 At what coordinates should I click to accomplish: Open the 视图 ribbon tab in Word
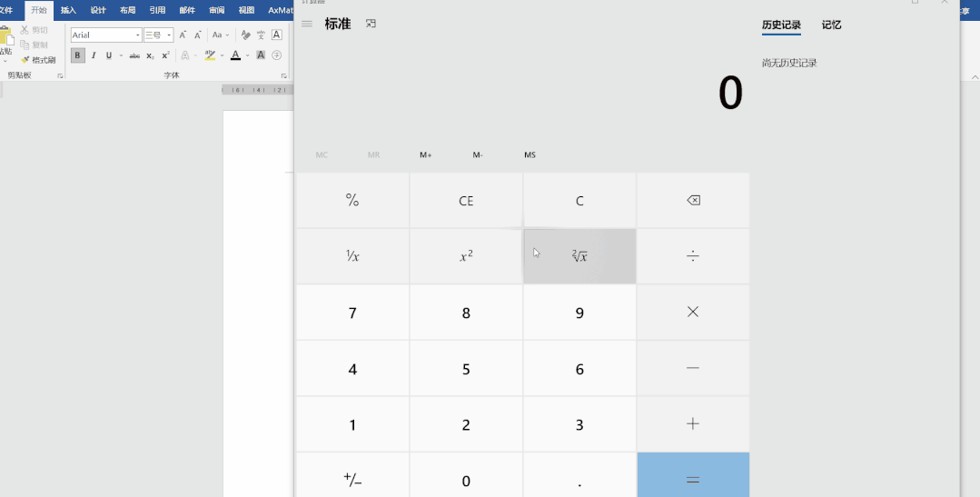[246, 10]
